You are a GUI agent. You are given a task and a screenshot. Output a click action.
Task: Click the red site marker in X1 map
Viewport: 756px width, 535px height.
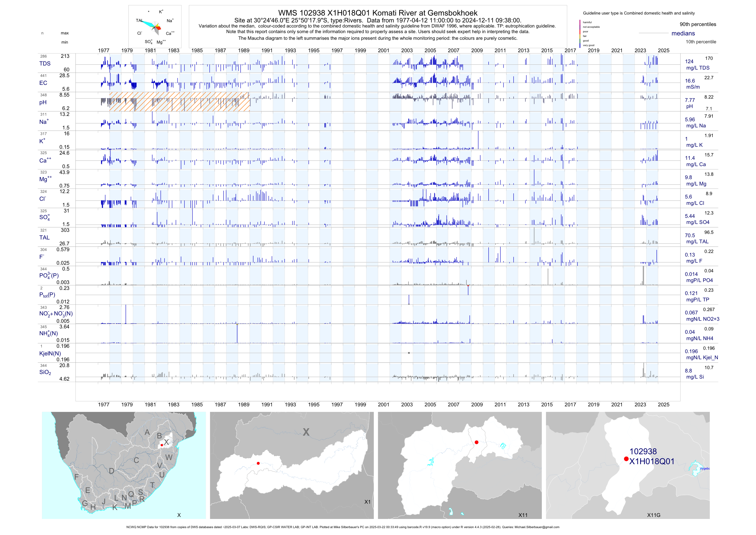click(258, 463)
